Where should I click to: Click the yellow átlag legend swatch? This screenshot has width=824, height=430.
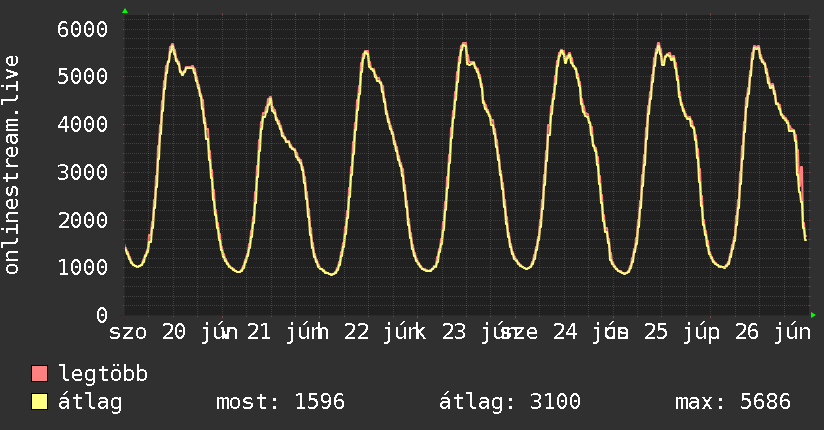(x=39, y=402)
